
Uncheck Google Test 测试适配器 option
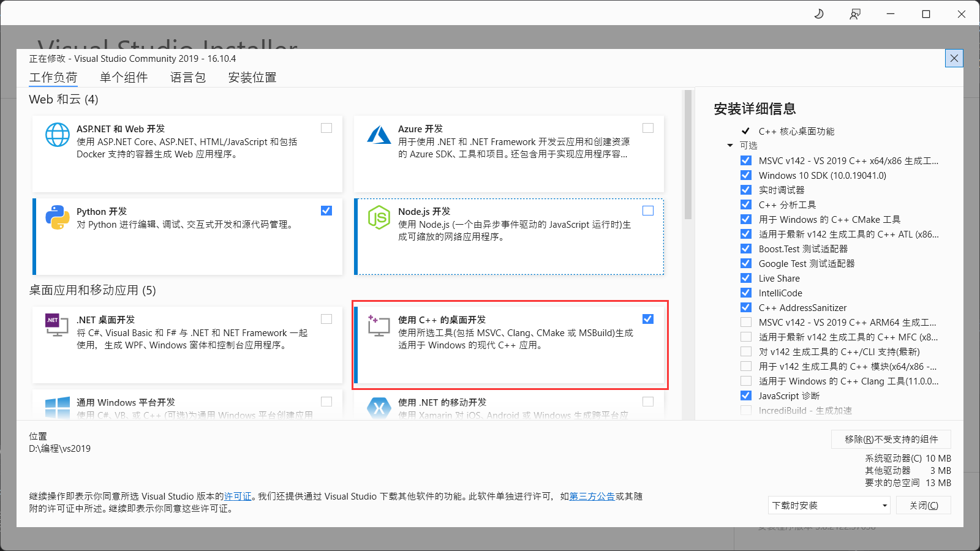click(x=746, y=263)
